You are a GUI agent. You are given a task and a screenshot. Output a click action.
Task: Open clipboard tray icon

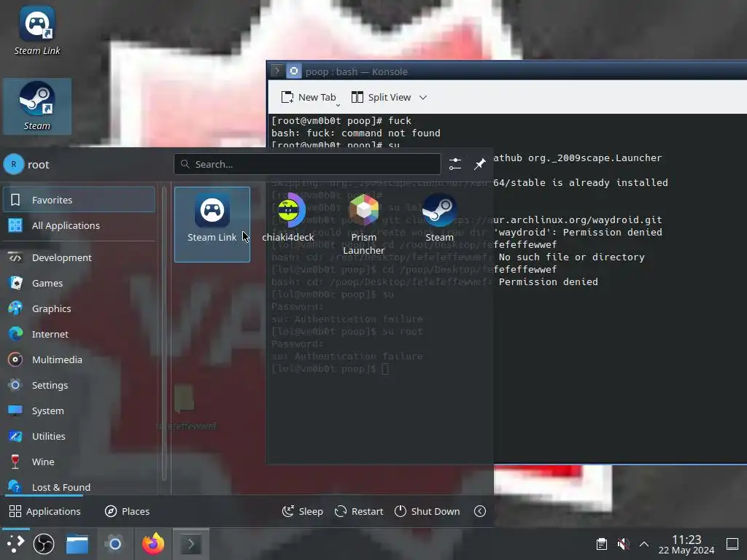(602, 544)
